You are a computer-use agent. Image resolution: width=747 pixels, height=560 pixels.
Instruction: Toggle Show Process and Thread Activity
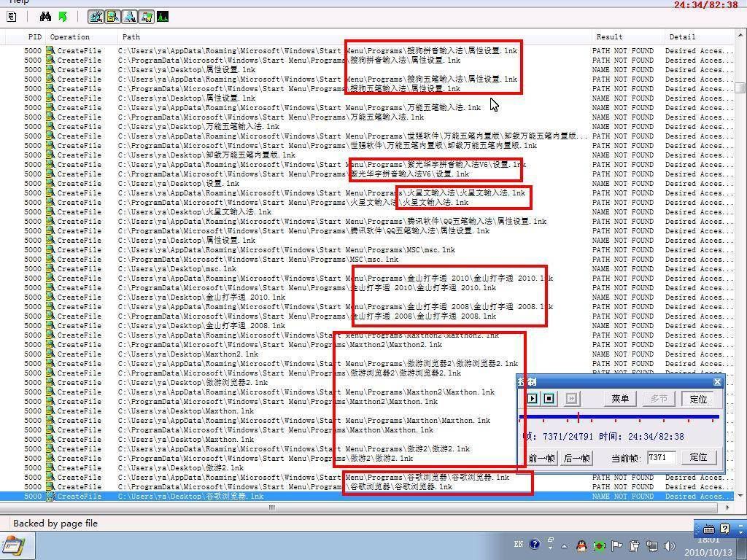(x=146, y=17)
